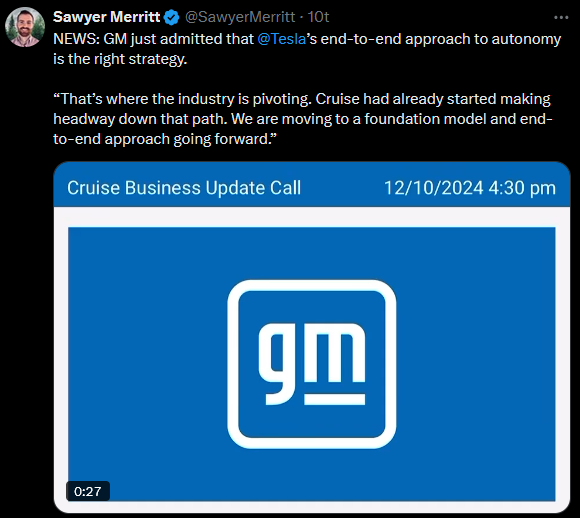Click the 'end-to-end approach to autonomy' phrase
Screen dimensions: 580x518
[441, 39]
